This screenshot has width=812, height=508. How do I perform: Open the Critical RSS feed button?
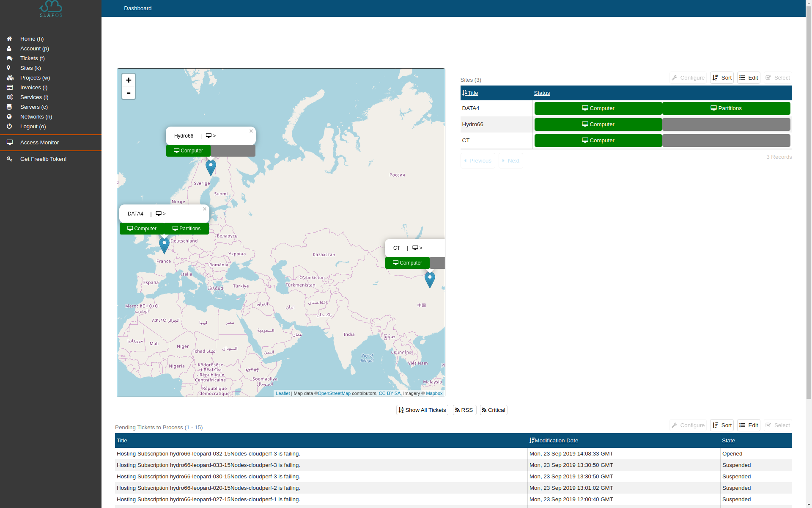(x=494, y=410)
